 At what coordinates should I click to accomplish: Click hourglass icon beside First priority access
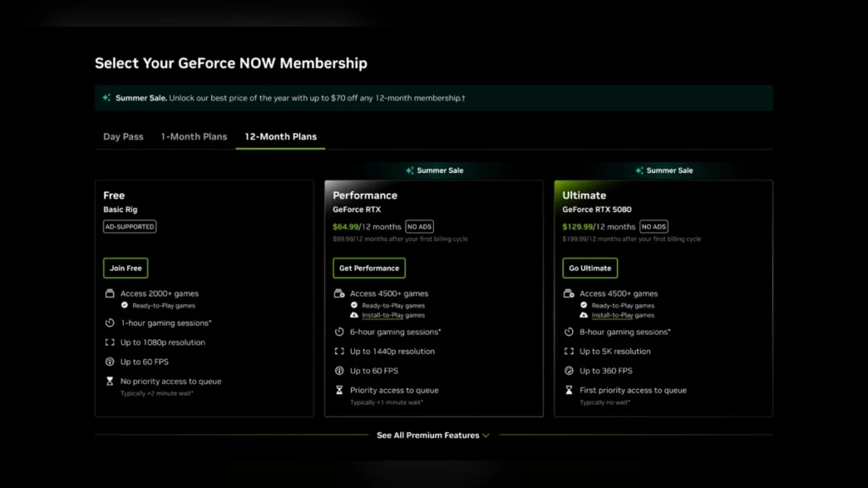pos(569,390)
